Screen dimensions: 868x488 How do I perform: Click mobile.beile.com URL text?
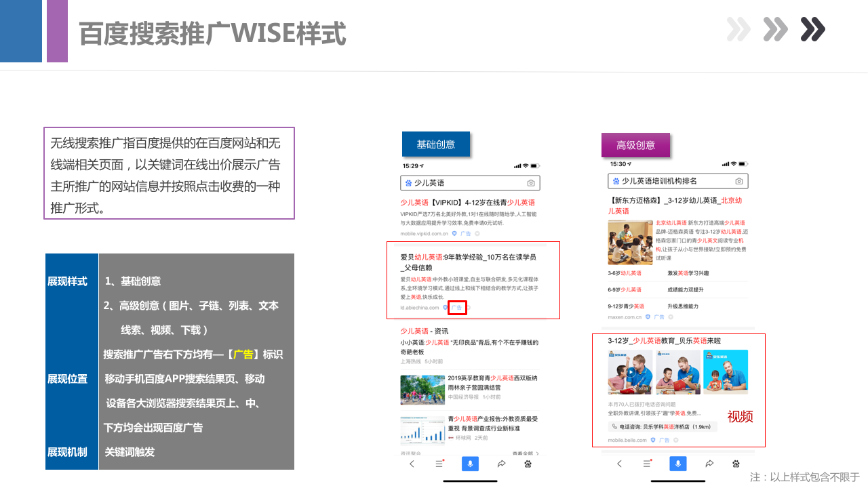click(628, 440)
